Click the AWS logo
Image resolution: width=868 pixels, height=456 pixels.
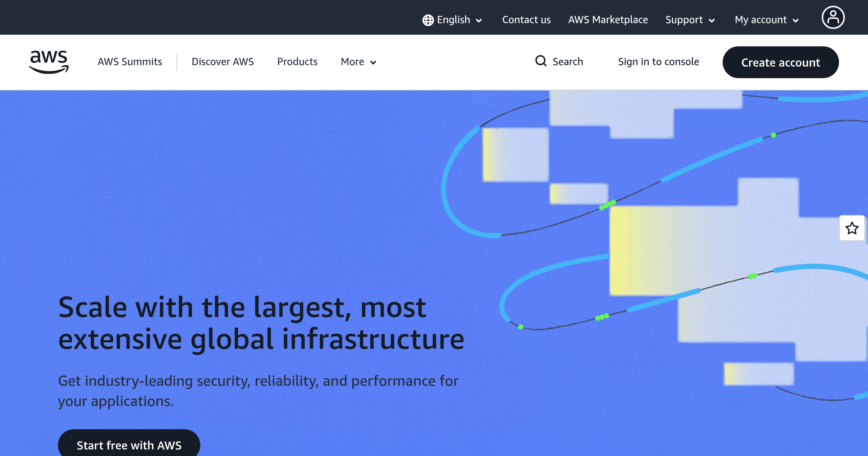point(49,62)
